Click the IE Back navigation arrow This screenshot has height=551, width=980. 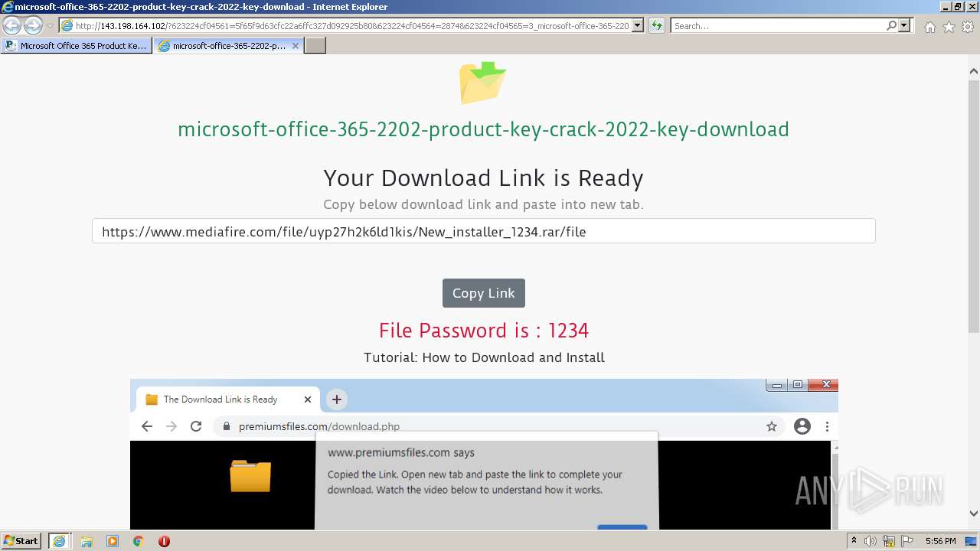tap(12, 26)
